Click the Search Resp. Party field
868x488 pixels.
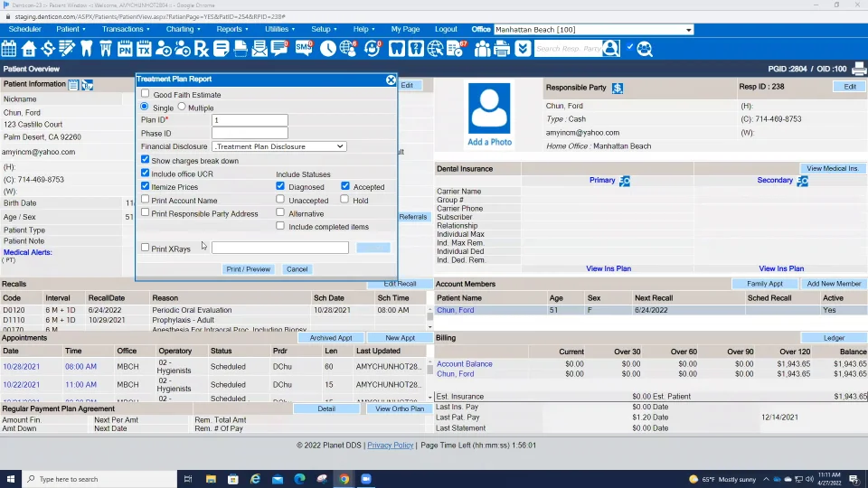tap(569, 49)
